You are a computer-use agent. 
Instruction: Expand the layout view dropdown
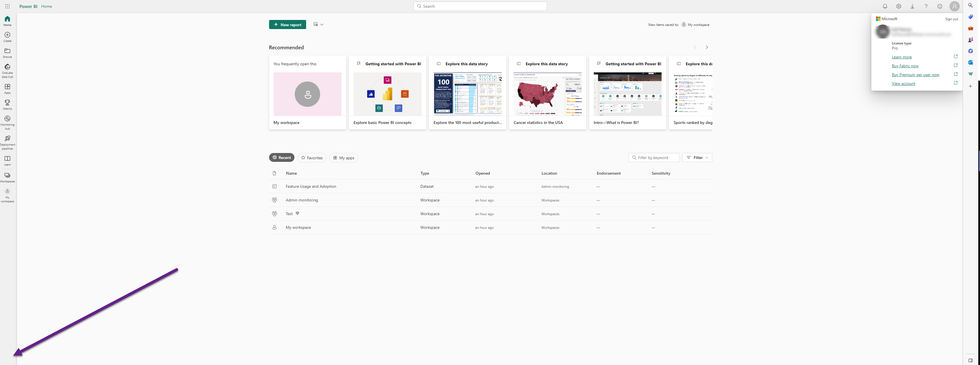(x=318, y=24)
